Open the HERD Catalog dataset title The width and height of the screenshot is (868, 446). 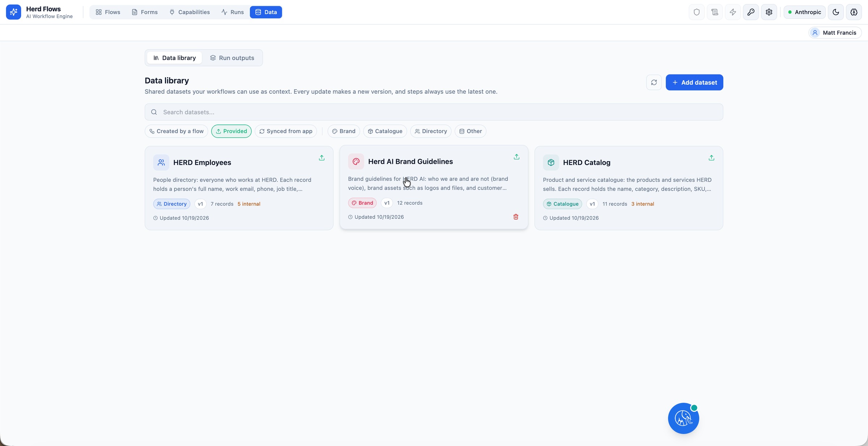587,162
